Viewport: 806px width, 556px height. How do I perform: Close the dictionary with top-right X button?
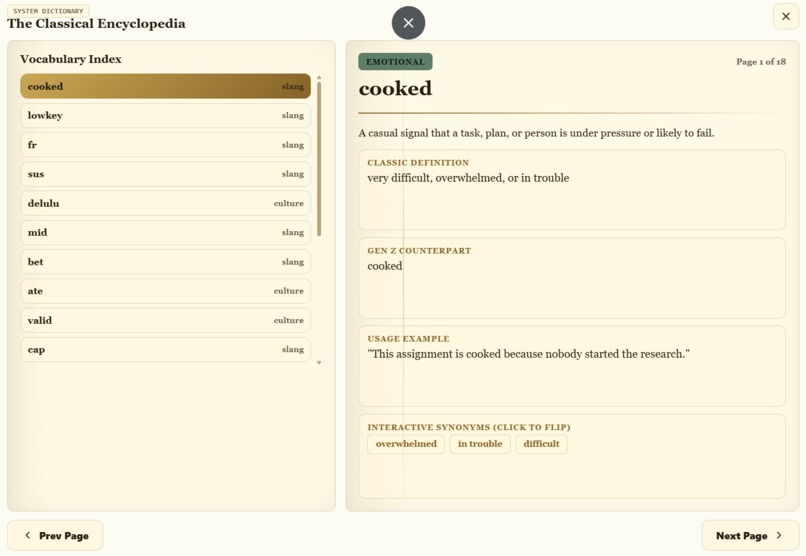[785, 16]
